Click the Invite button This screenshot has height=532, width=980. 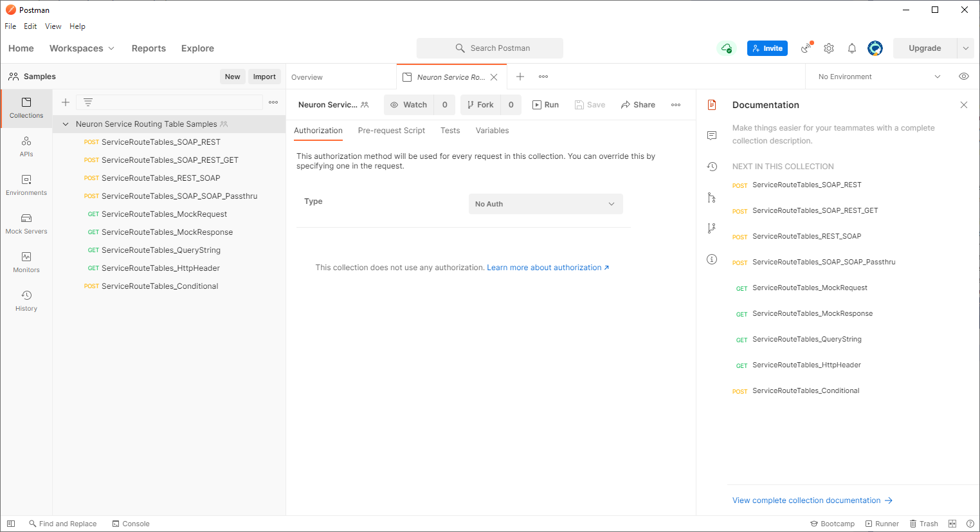(x=767, y=48)
